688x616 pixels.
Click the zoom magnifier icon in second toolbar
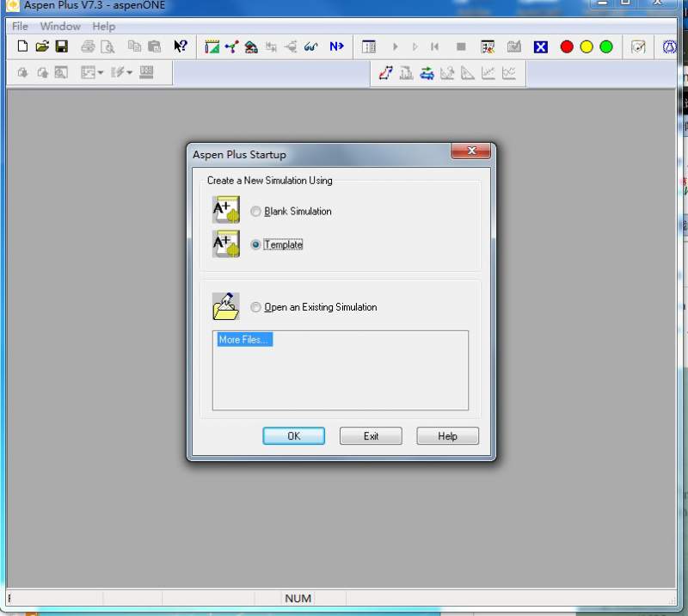[x=61, y=72]
